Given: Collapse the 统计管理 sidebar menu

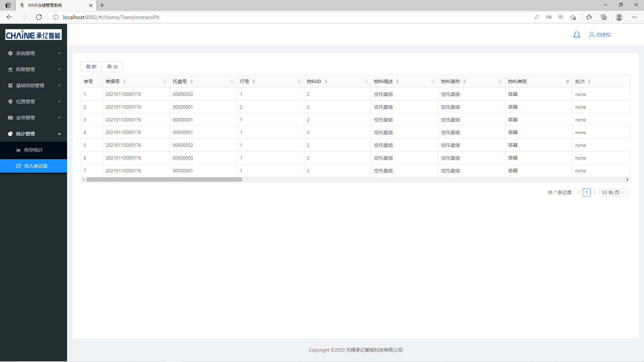Looking at the screenshot, I should pyautogui.click(x=34, y=134).
